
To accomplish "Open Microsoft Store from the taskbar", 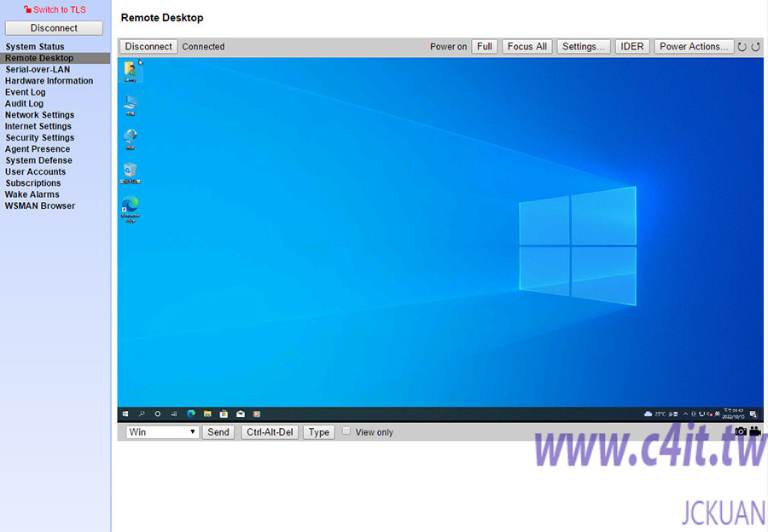I will [224, 414].
